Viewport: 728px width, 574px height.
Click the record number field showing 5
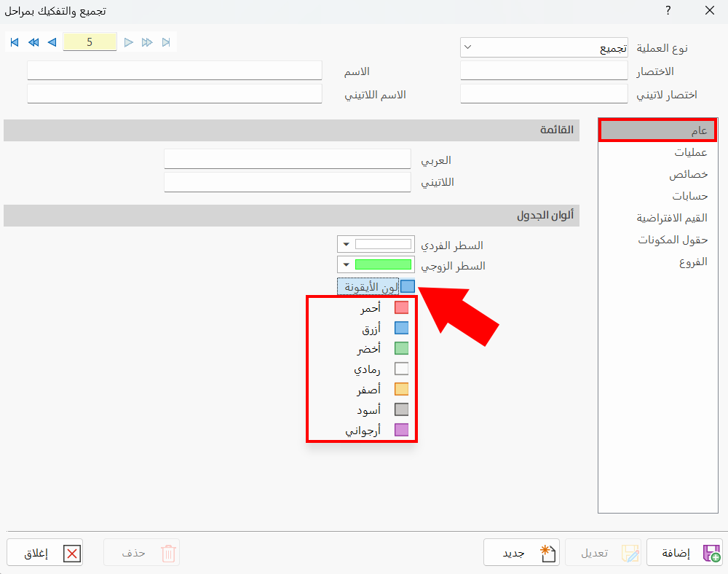pyautogui.click(x=90, y=42)
